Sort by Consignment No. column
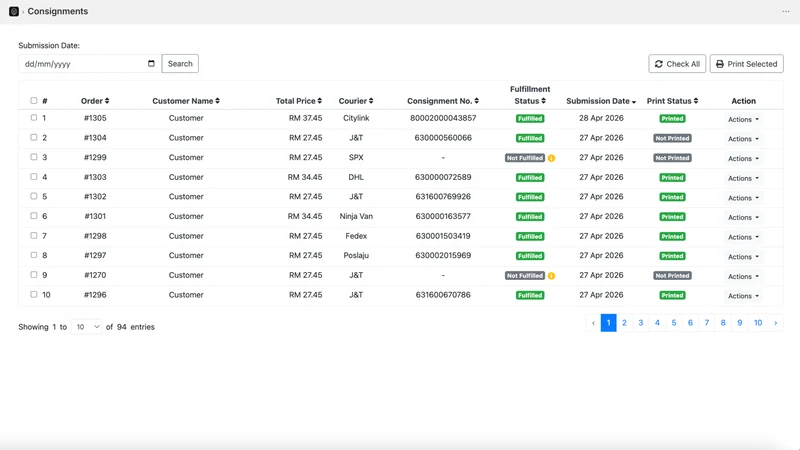The image size is (800, 450). pos(443,101)
